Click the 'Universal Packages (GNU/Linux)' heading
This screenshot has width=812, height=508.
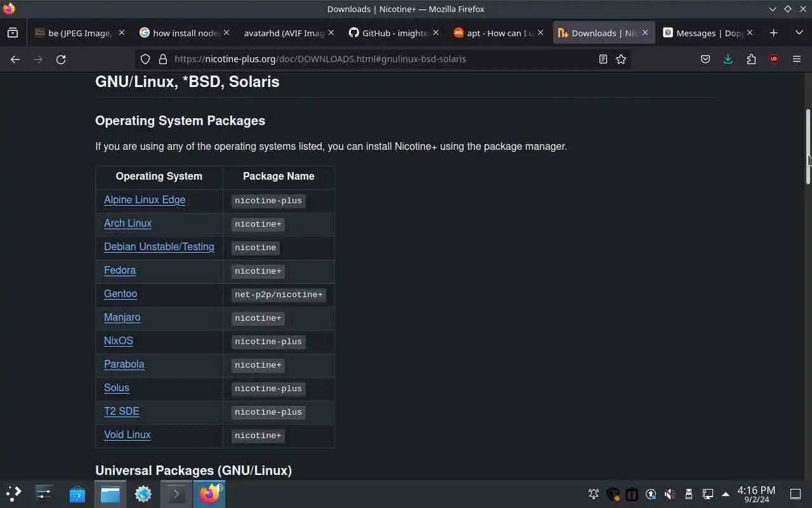(193, 471)
